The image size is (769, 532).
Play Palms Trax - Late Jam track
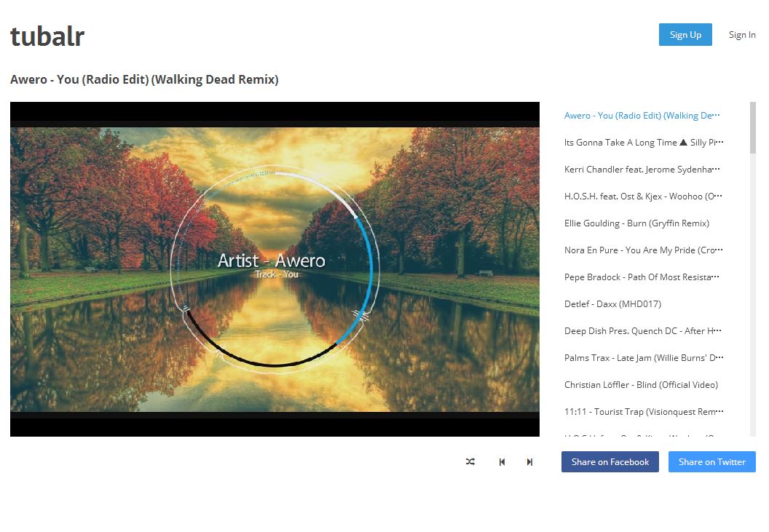tap(644, 358)
